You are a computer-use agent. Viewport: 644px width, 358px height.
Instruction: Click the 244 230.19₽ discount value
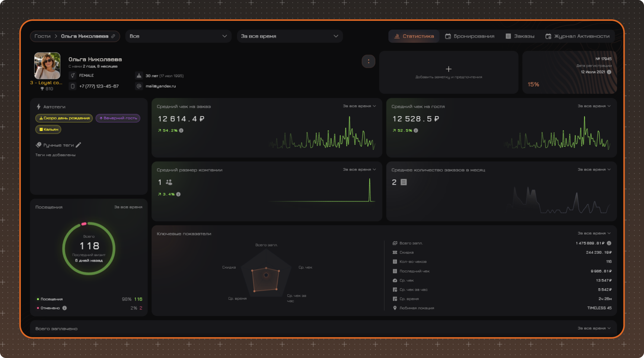coord(599,252)
